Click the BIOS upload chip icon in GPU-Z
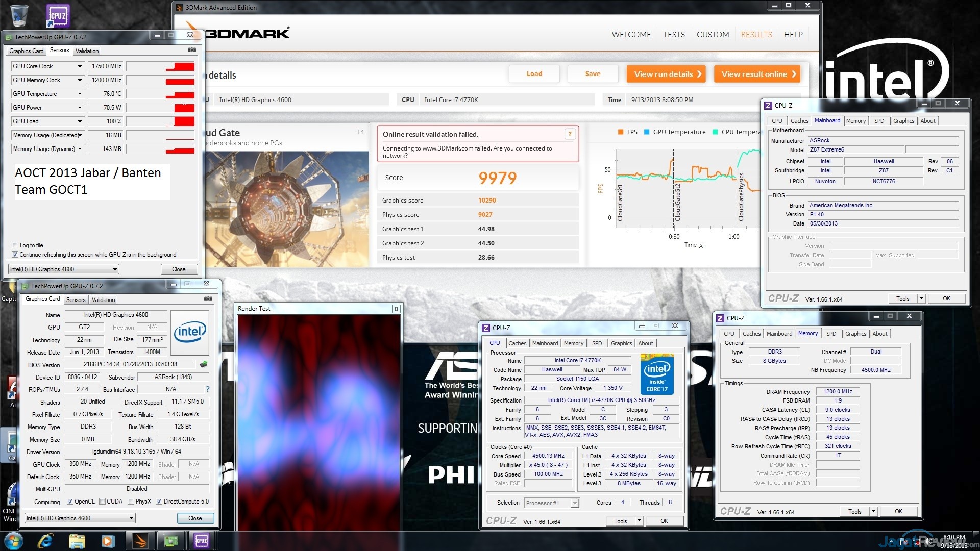The image size is (980, 551). point(203,364)
